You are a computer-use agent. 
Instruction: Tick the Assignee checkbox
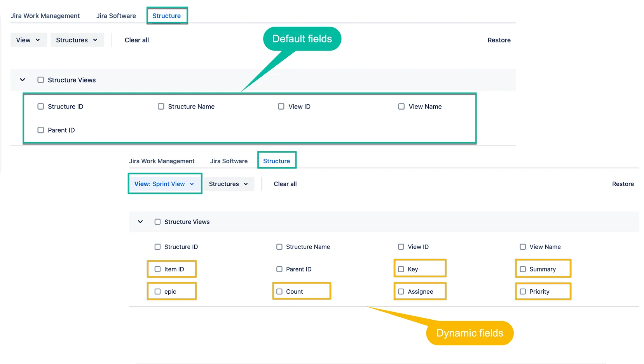[x=401, y=292]
